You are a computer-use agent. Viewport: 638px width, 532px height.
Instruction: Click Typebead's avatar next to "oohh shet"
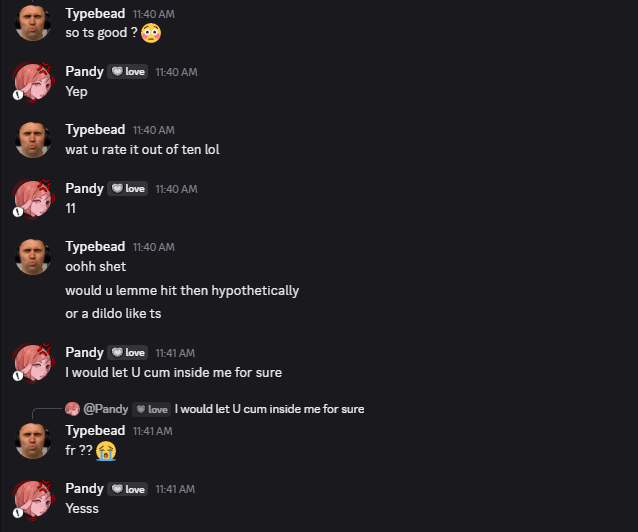(x=33, y=257)
